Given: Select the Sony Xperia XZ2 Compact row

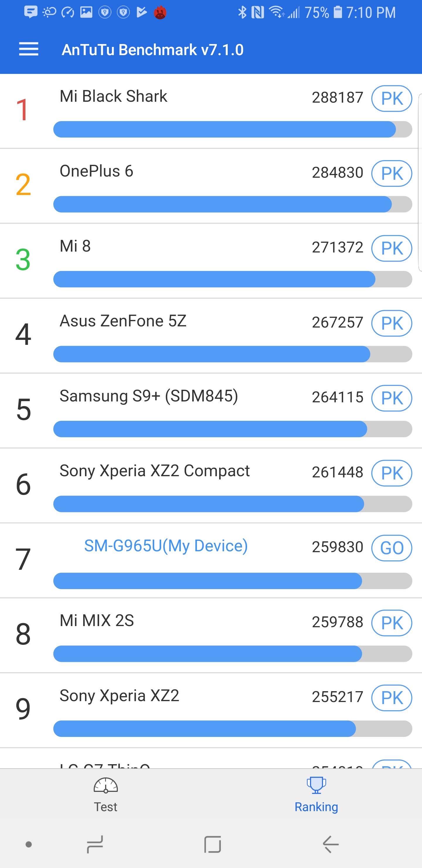Looking at the screenshot, I should 211,486.
